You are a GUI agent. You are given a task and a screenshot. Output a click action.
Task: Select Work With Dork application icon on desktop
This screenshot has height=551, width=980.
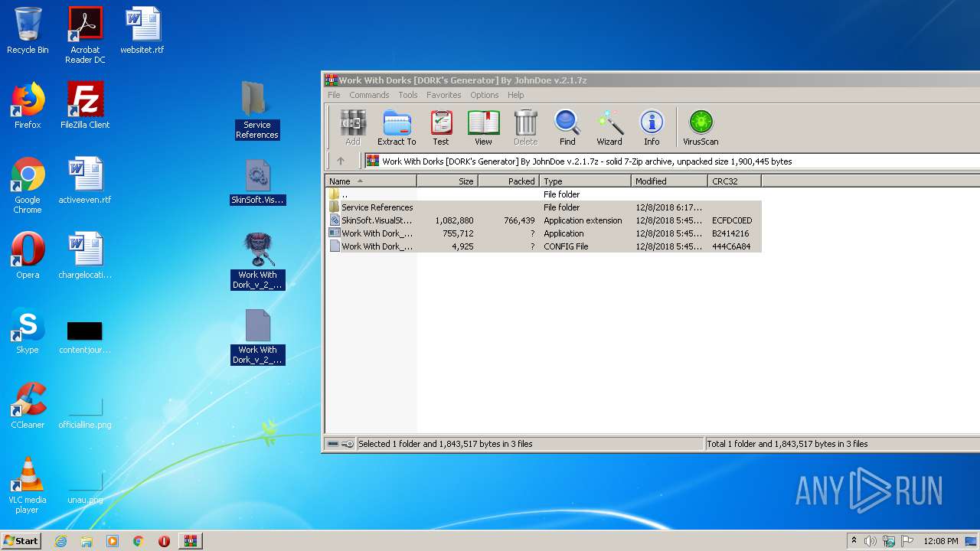(258, 262)
